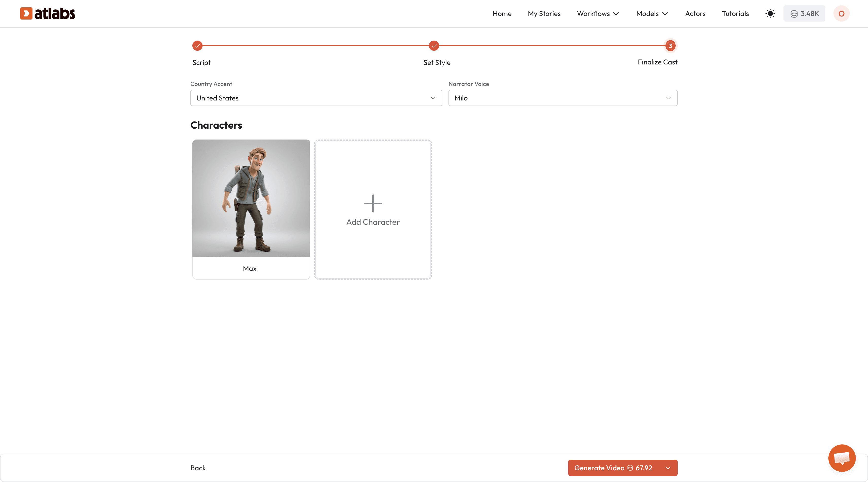Select the Finalize Cast step circle

pyautogui.click(x=670, y=46)
